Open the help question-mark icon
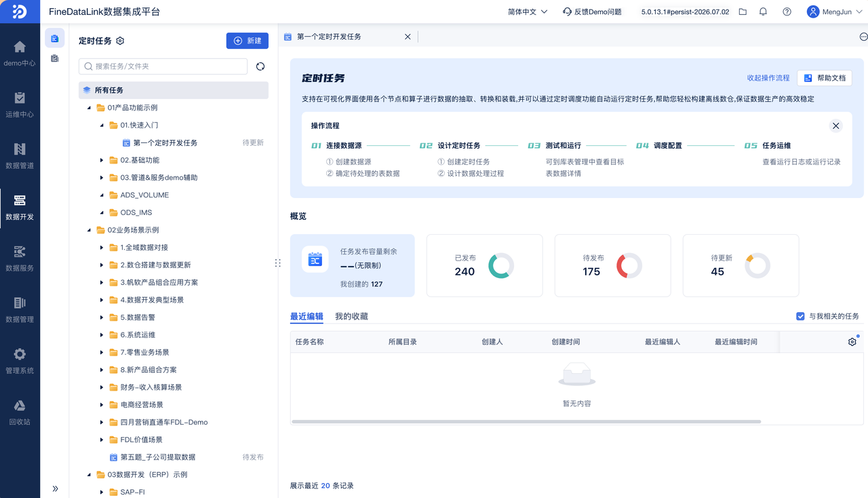The width and height of the screenshot is (868, 498). coord(787,12)
